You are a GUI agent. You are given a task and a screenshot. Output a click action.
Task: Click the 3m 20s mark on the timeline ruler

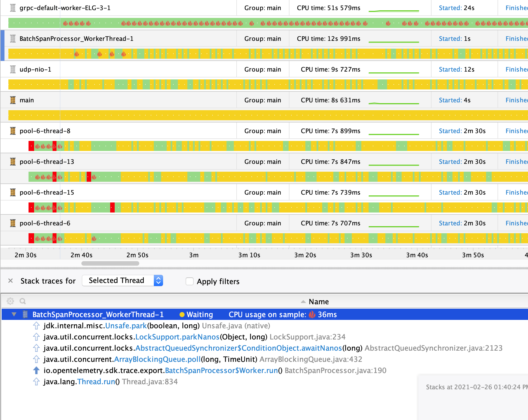pyautogui.click(x=305, y=255)
